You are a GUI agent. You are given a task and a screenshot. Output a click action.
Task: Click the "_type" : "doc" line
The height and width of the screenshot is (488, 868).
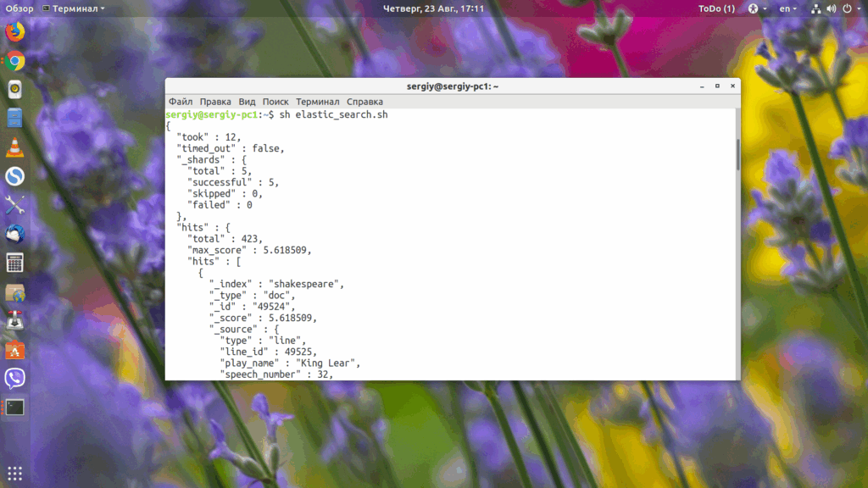(254, 296)
